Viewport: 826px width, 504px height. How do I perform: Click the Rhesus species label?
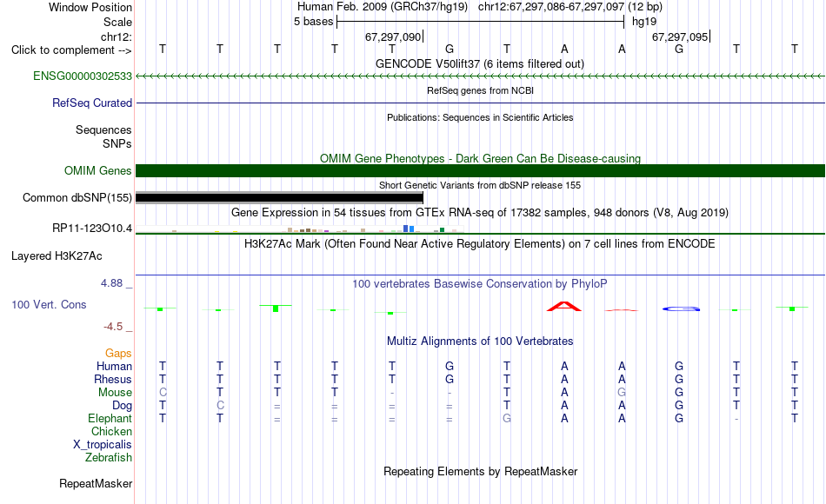tap(113, 379)
